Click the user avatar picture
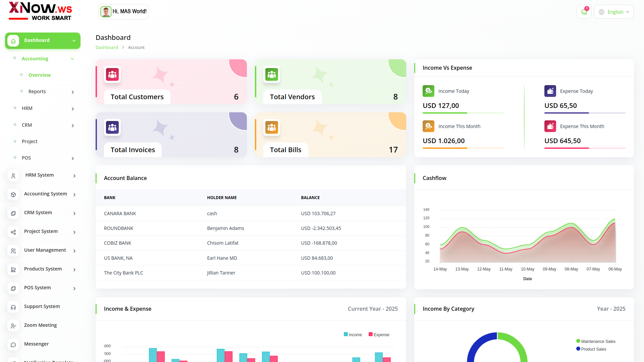644x362 pixels. click(106, 12)
